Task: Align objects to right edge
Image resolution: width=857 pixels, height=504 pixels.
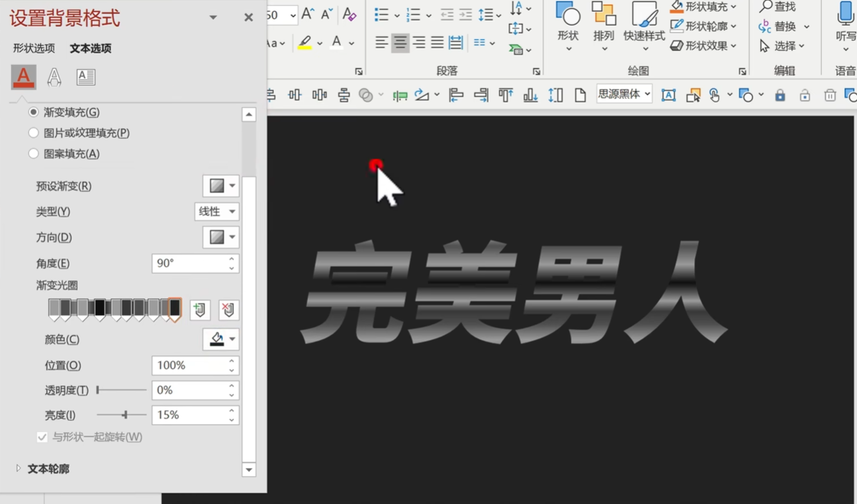Action: coord(481,95)
